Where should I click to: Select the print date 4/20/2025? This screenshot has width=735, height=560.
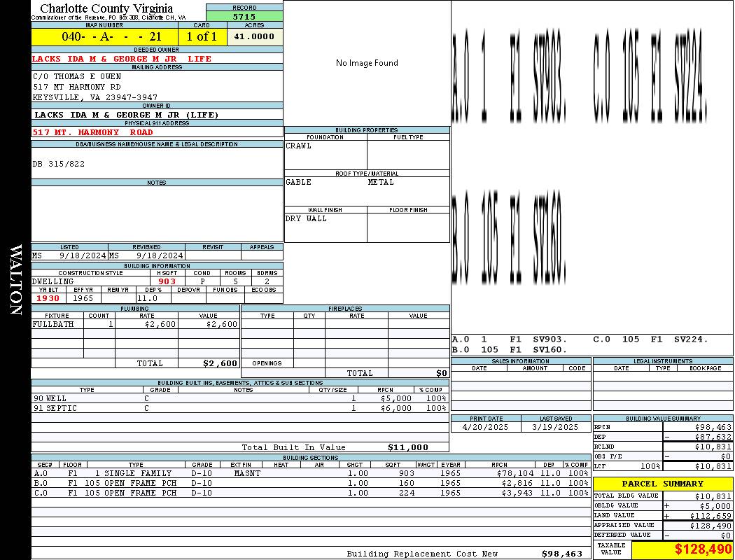485,428
